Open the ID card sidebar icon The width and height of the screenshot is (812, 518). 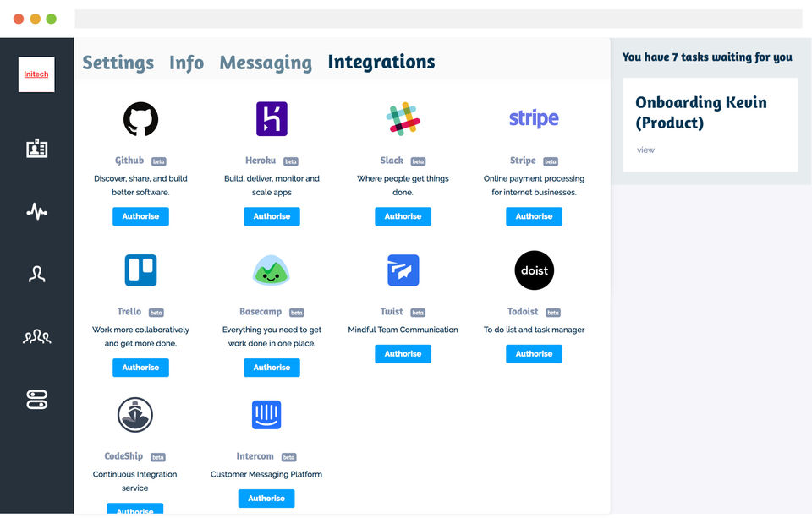coord(36,149)
